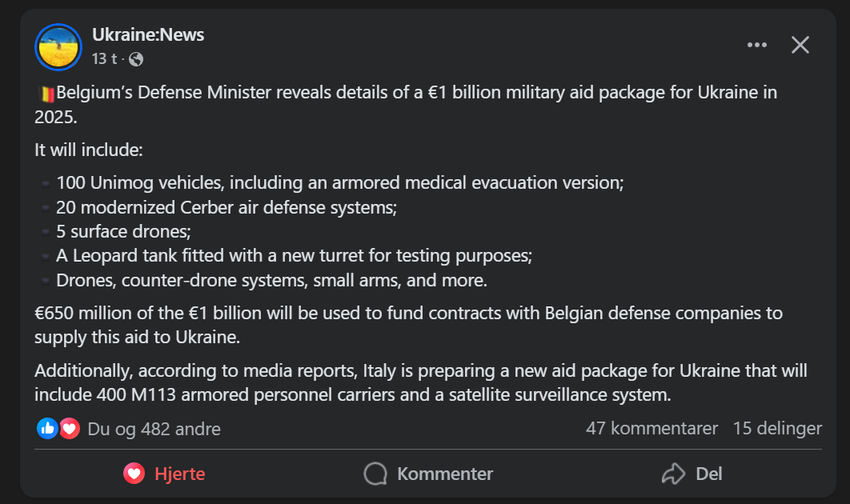Viewport: 850px width, 504px height.
Task: Click the speech bubble comment icon
Action: [x=375, y=474]
